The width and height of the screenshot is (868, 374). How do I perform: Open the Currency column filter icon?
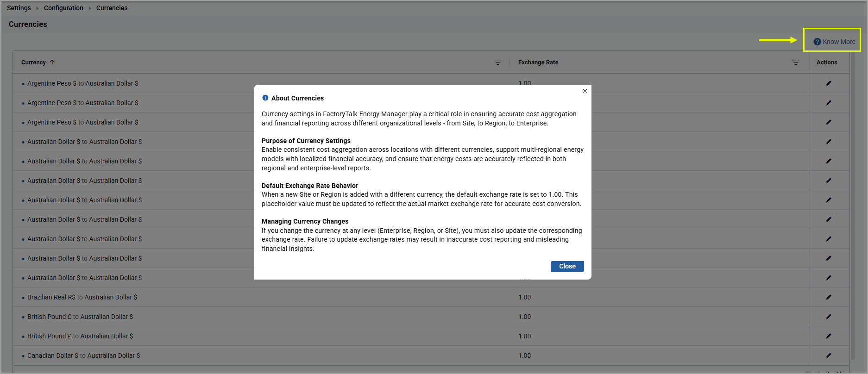(x=498, y=62)
